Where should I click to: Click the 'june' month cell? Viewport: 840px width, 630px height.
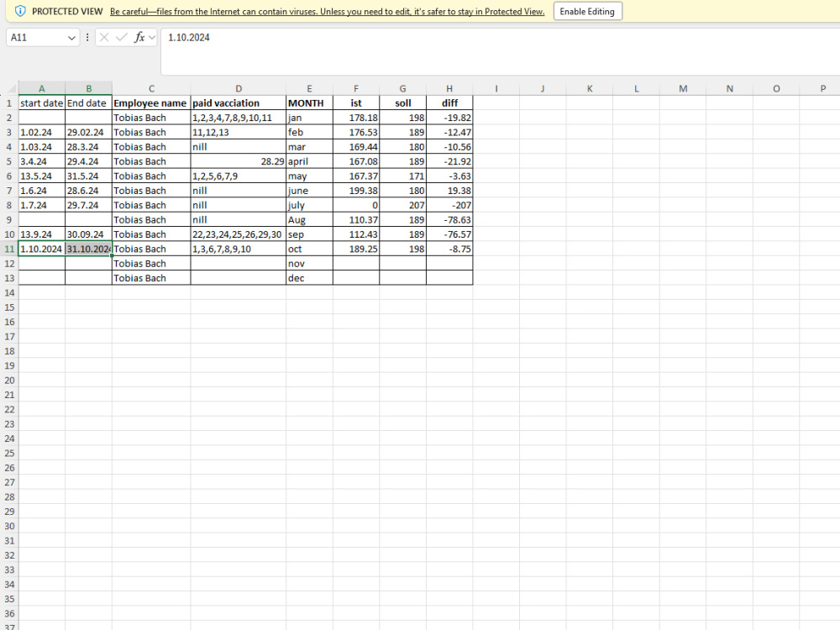pos(309,190)
